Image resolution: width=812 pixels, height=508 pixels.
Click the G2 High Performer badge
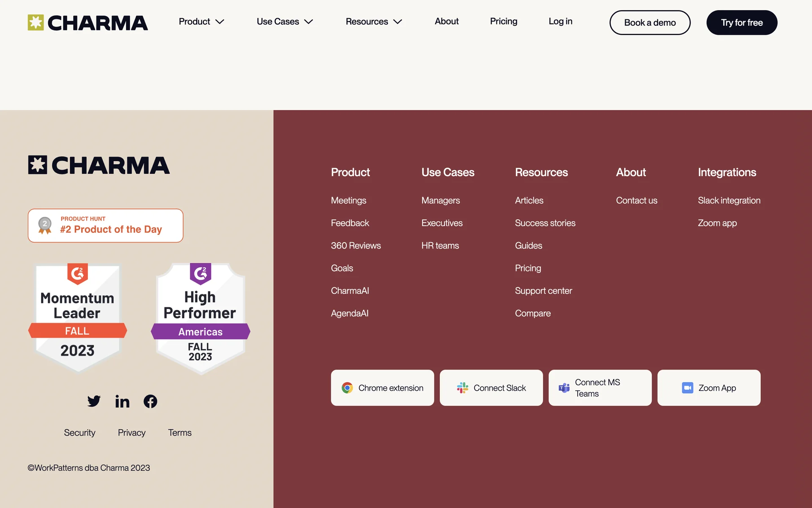[200, 318]
